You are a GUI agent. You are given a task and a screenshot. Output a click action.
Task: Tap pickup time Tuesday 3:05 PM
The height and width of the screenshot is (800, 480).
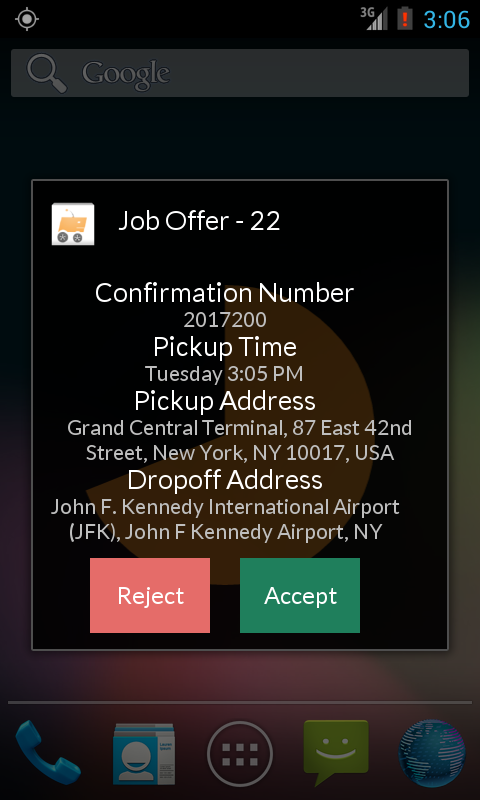click(x=224, y=373)
